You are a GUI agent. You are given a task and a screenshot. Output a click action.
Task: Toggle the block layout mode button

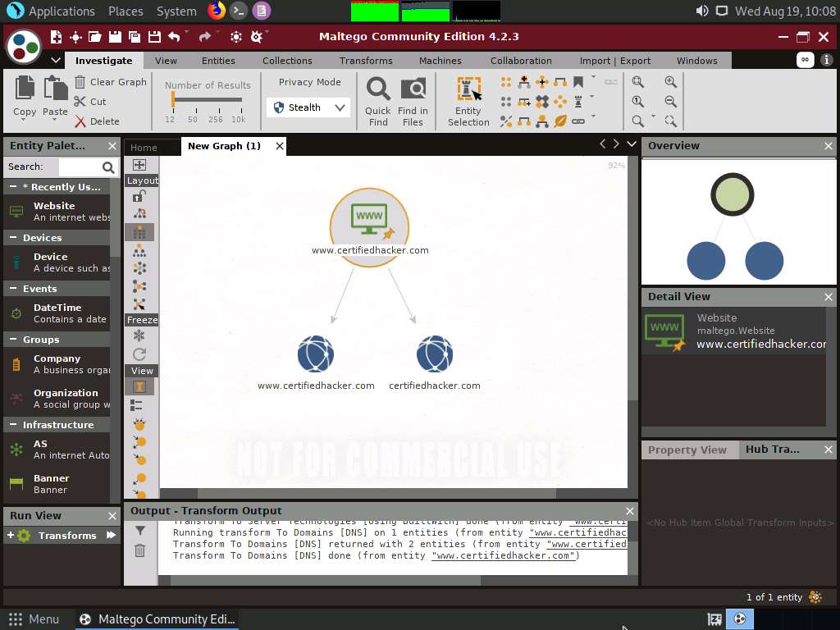point(139,232)
